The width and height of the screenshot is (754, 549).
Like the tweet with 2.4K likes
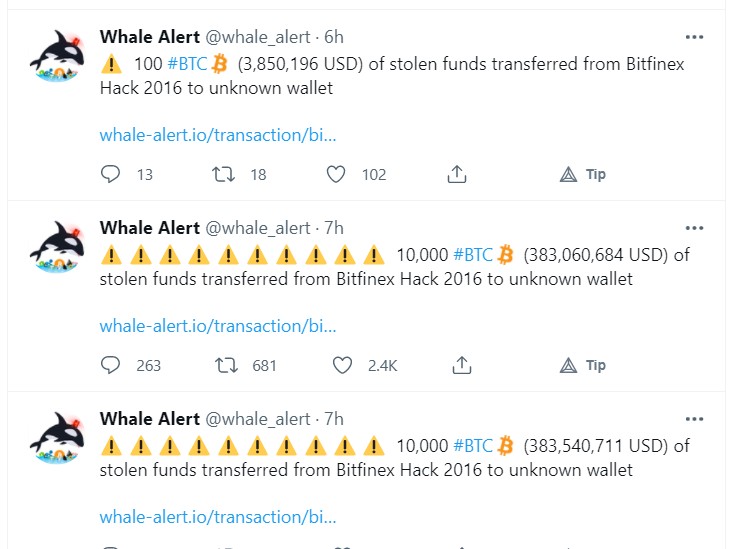click(342, 365)
